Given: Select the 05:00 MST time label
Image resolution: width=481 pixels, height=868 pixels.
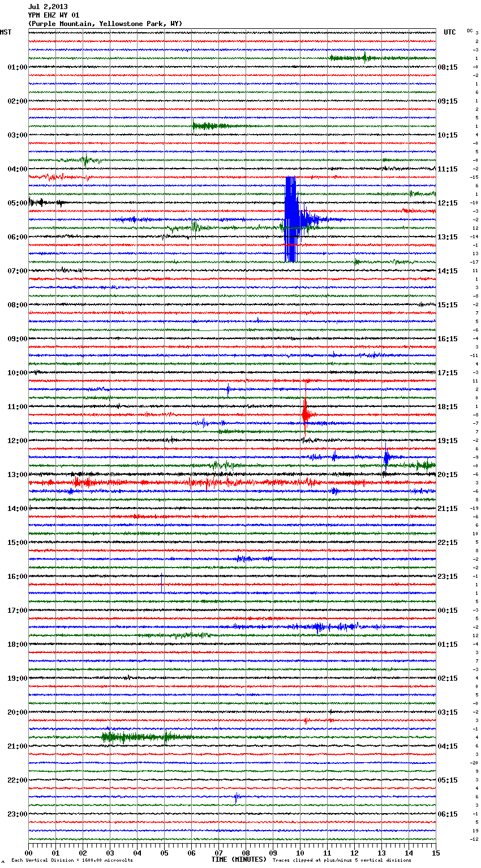Looking at the screenshot, I should 18,203.
